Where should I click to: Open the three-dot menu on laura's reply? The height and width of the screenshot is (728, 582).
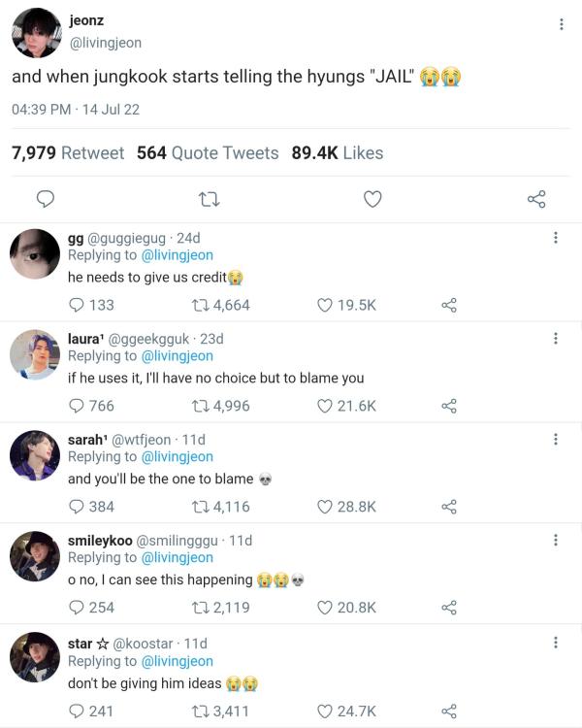coord(555,338)
